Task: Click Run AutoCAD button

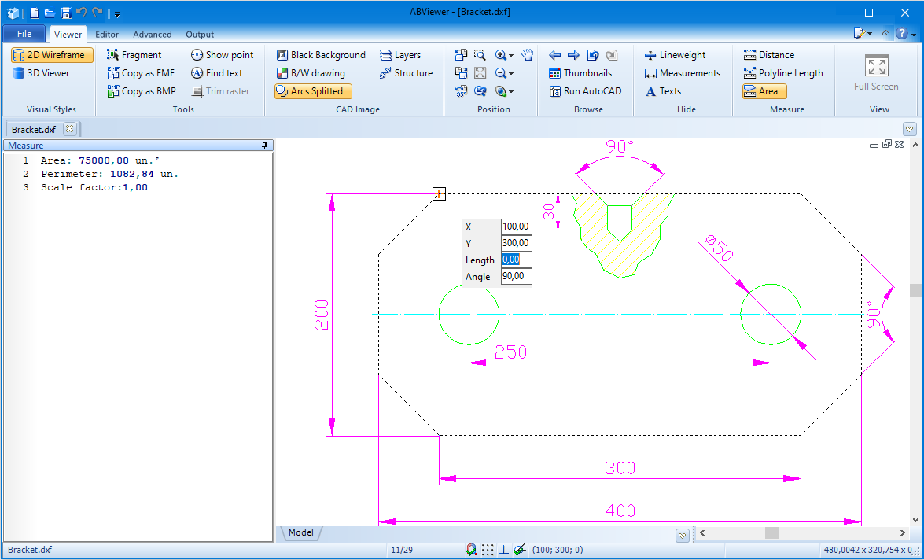Action: pyautogui.click(x=585, y=90)
